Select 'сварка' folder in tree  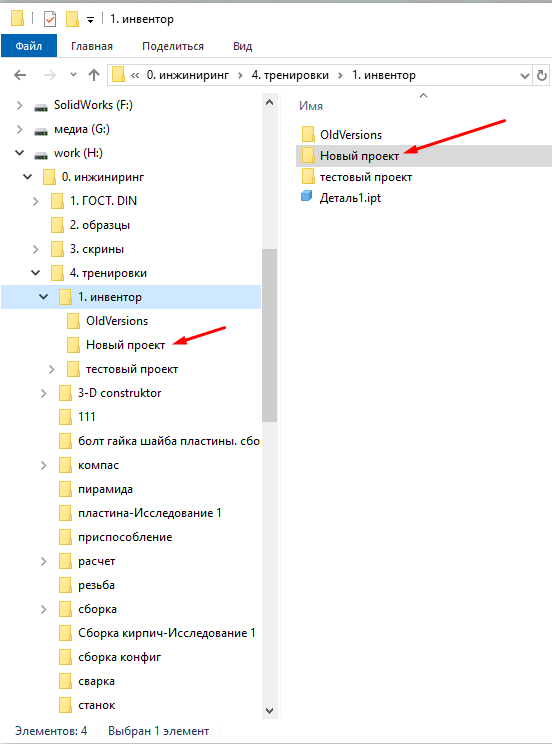[x=96, y=681]
